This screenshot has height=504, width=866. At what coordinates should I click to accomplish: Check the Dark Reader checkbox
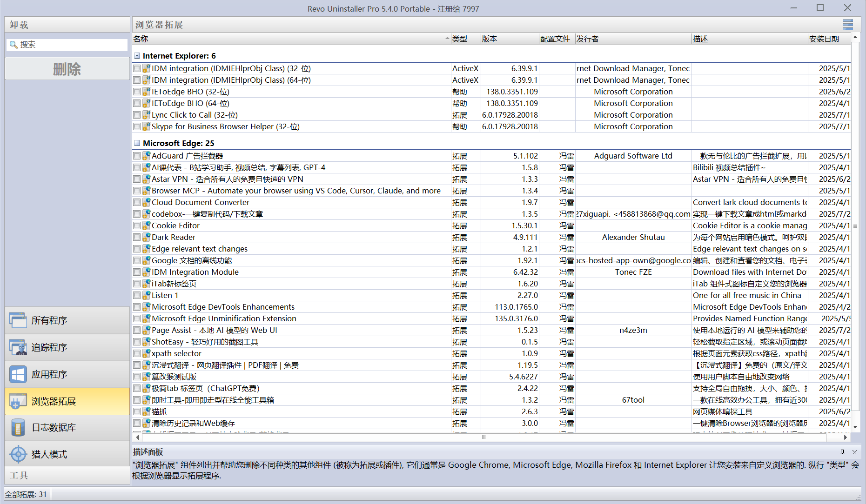tap(137, 237)
